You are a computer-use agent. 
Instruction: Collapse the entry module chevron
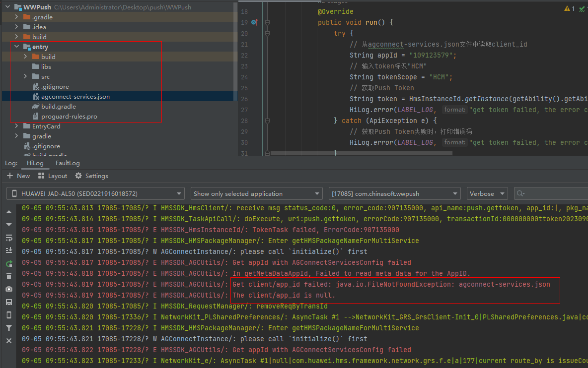pyautogui.click(x=16, y=47)
